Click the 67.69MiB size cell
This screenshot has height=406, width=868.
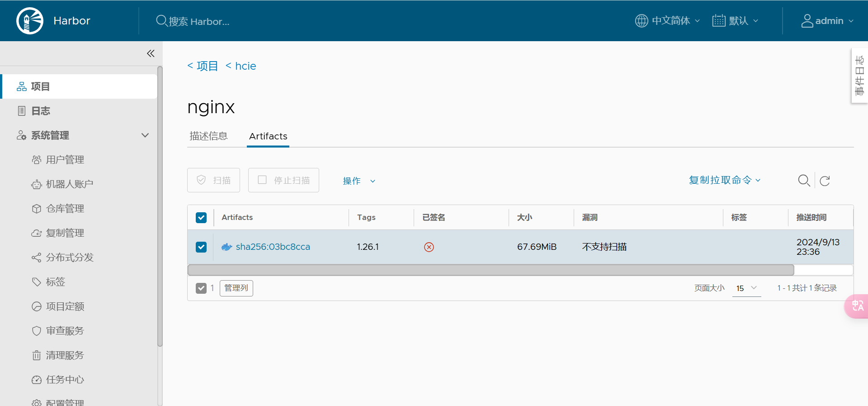[x=537, y=247]
